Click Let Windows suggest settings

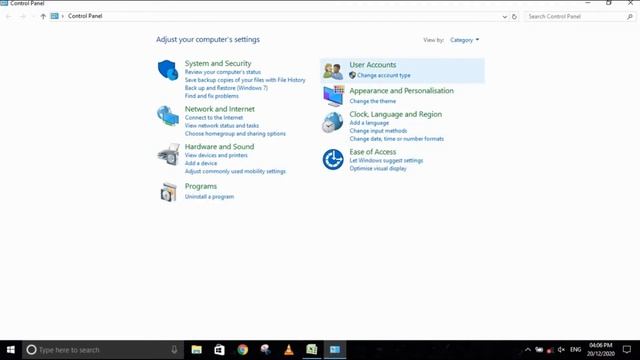tap(386, 161)
